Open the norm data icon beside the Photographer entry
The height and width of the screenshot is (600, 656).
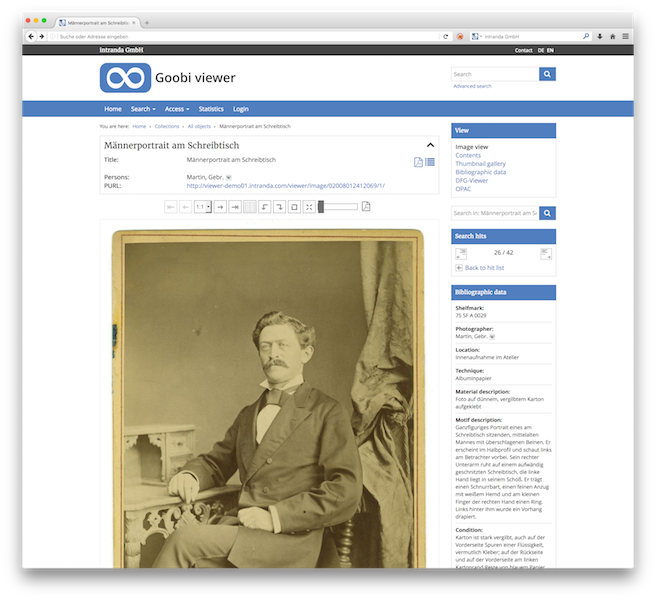click(x=492, y=337)
